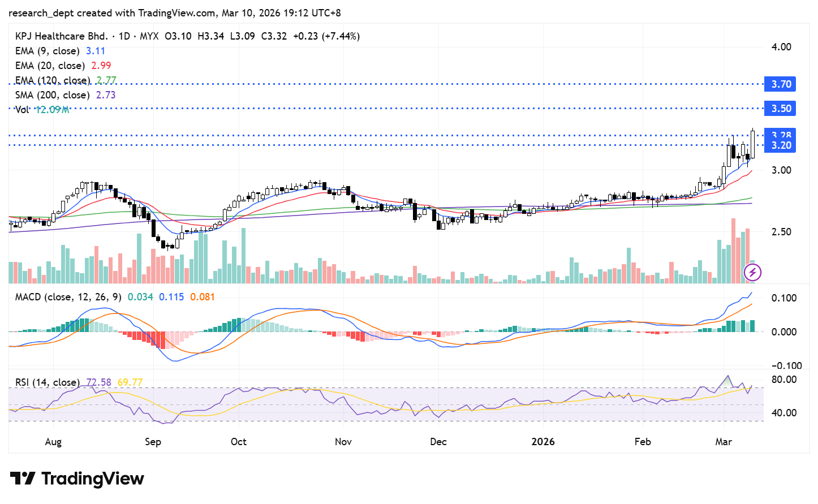Select the Oct label on time axis
The image size is (818, 504).
pos(239,442)
